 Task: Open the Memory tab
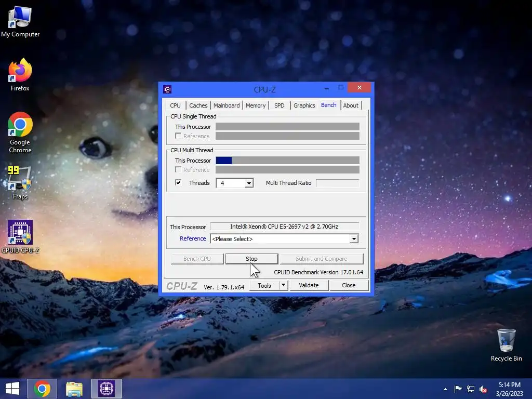tap(256, 105)
